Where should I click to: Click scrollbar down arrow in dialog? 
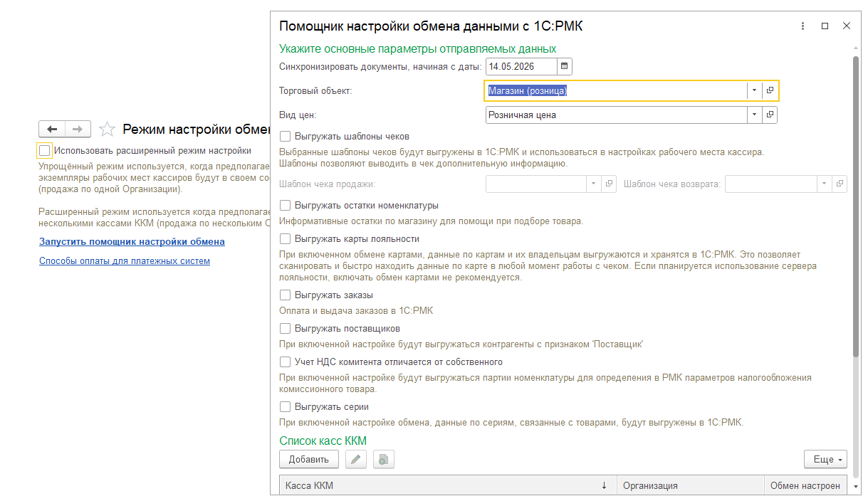tap(857, 487)
